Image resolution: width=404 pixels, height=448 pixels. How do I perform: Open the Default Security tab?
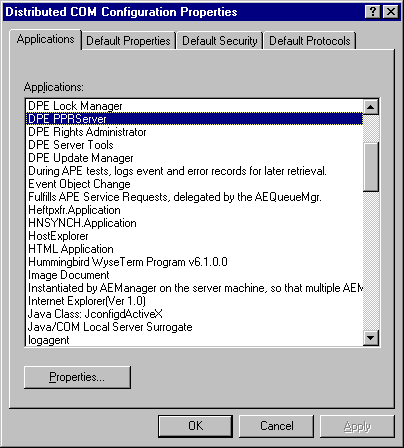220,41
